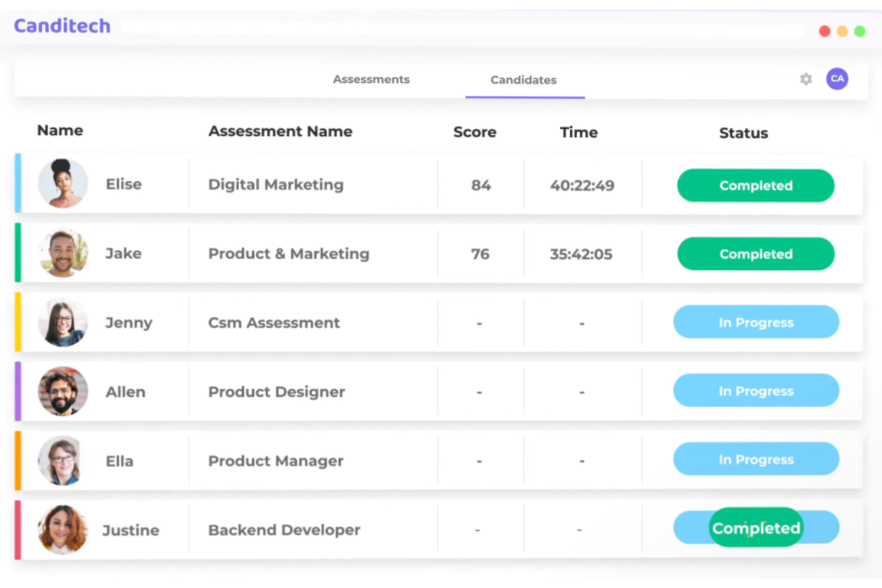882x588 pixels.
Task: Click Ella's avatar thumbnail
Action: [x=63, y=461]
